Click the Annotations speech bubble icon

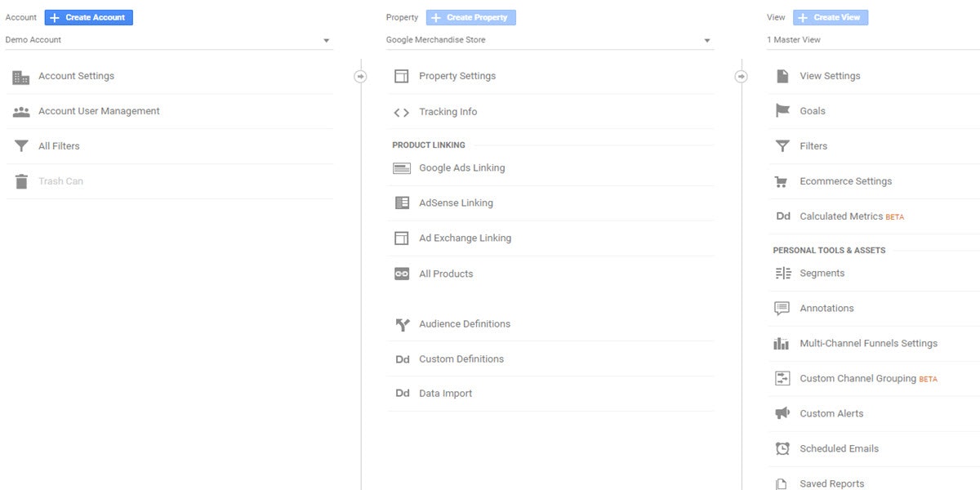(782, 309)
